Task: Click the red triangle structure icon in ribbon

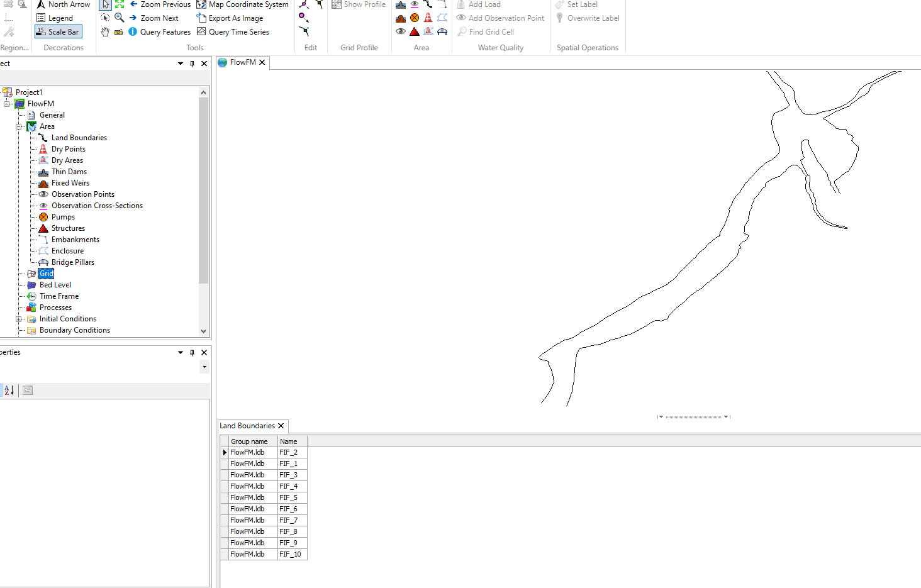Action: (x=415, y=32)
